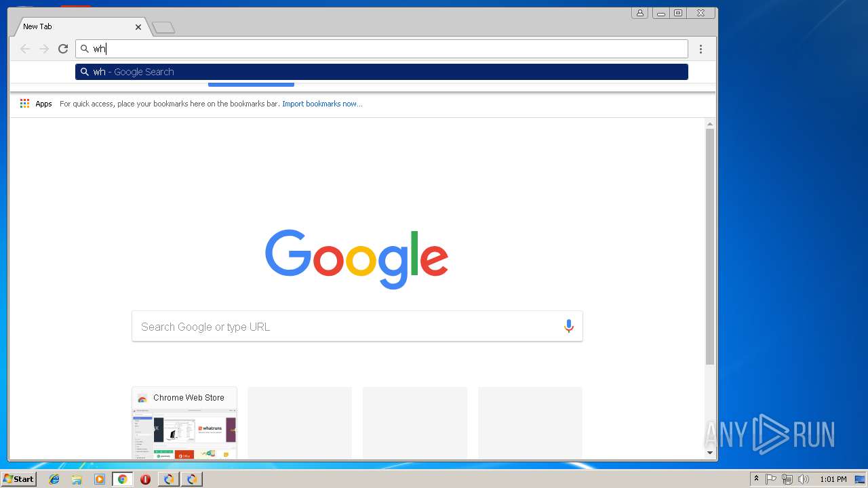This screenshot has height=488, width=868.
Task: Start voice search with microphone icon
Action: [x=568, y=326]
